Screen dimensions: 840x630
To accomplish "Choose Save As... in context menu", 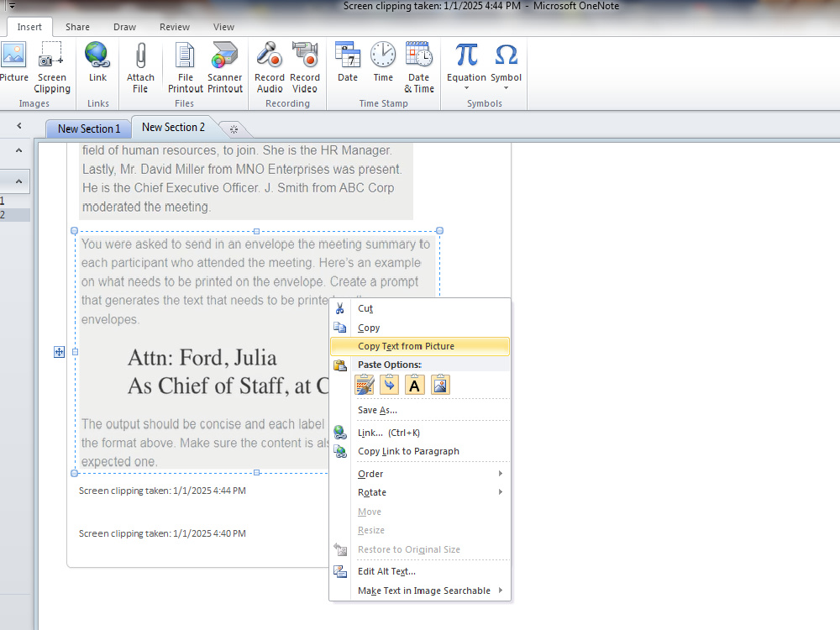I will click(419, 411).
